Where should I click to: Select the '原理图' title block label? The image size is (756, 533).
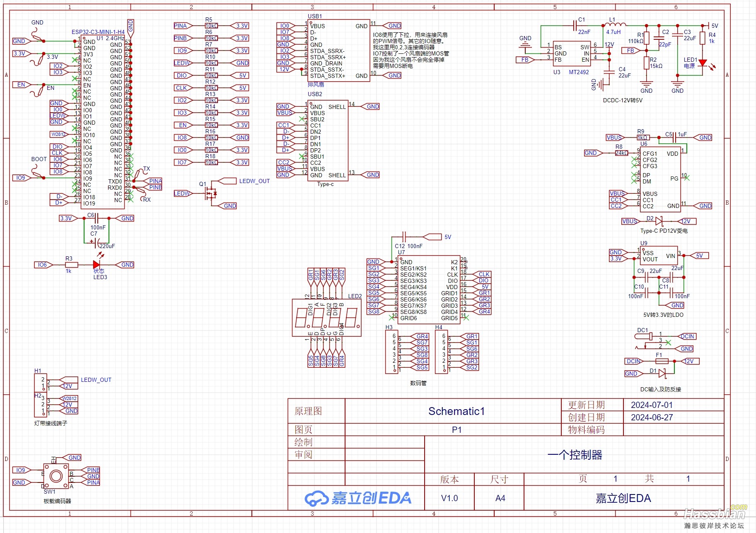point(308,411)
